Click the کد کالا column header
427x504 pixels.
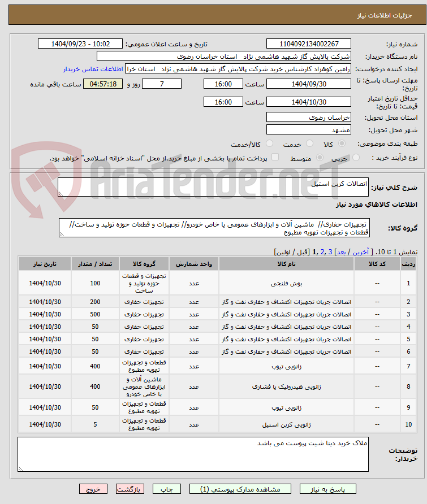pyautogui.click(x=377, y=264)
